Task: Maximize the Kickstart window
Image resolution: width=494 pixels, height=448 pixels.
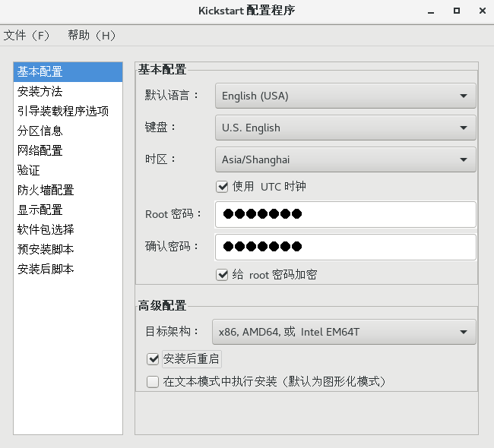Action: [x=457, y=11]
